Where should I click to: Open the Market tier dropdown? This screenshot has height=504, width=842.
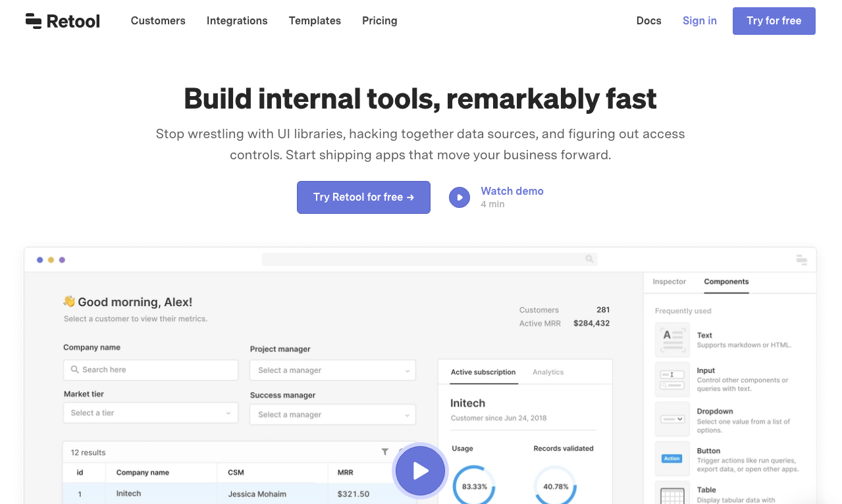coord(150,413)
